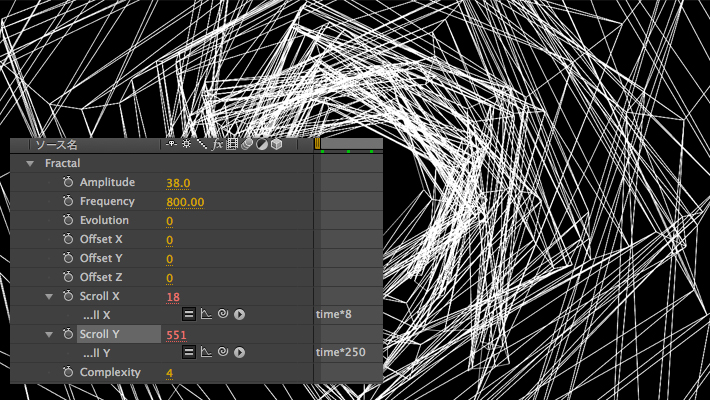Click the Scroll Y expression pick whip

[x=223, y=353]
